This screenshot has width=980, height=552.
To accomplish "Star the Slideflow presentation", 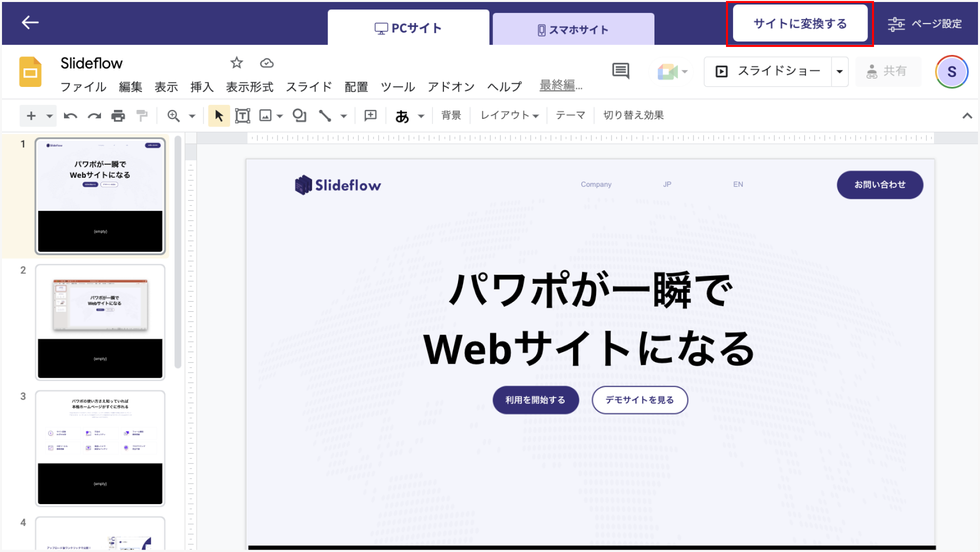I will click(236, 63).
